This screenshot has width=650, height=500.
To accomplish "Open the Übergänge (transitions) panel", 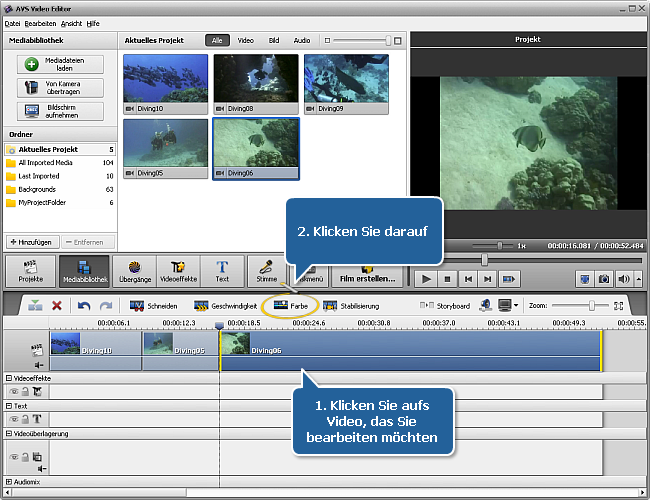I will coord(134,272).
